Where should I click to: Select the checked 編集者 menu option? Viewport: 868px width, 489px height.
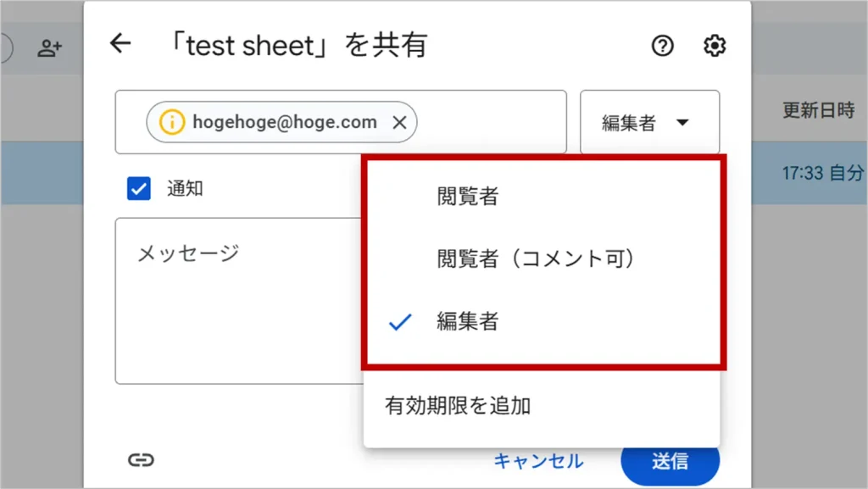coord(468,321)
